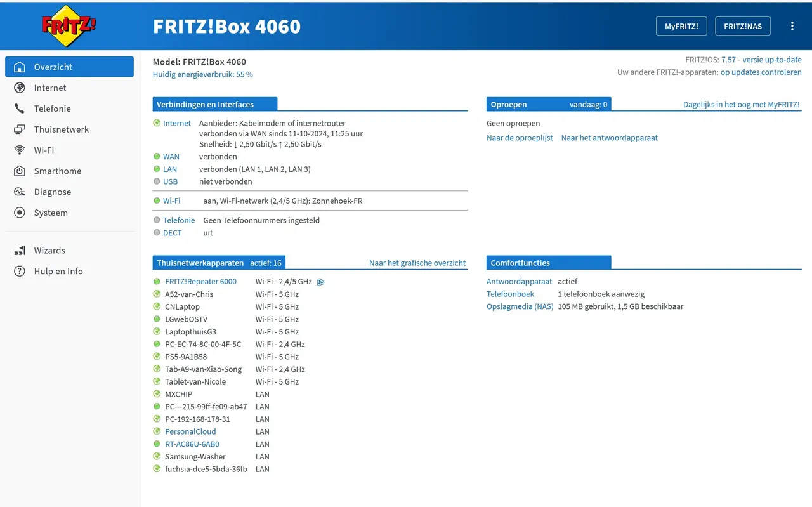Click the Internet globe icon in sidebar
This screenshot has width=812, height=507.
pos(20,88)
